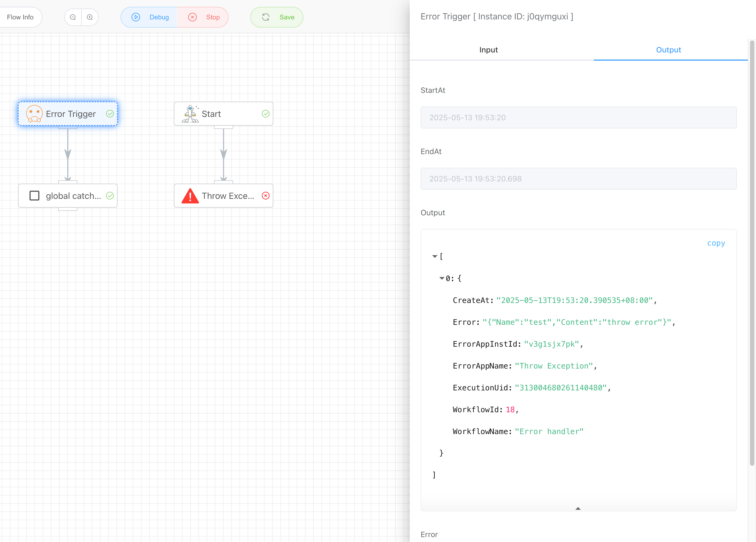This screenshot has height=542, width=756.
Task: Click the zoom in magnifier icon
Action: pos(90,17)
